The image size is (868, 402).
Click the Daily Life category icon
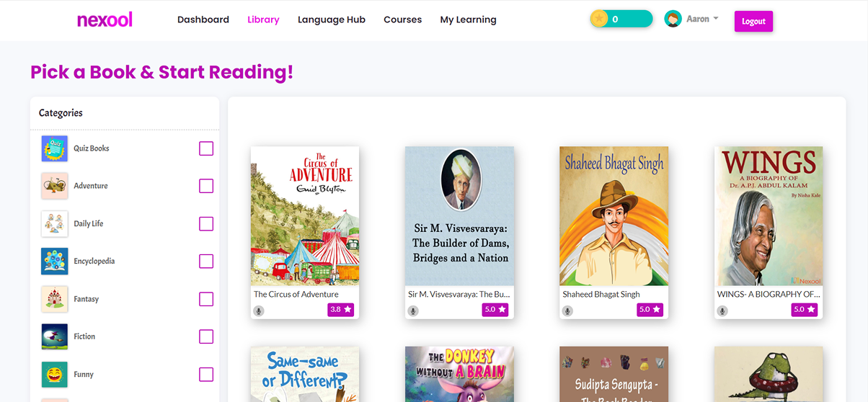click(55, 223)
